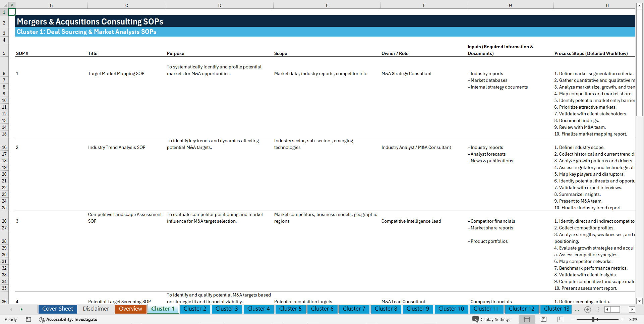Select the Normal view icon

[x=527, y=319]
